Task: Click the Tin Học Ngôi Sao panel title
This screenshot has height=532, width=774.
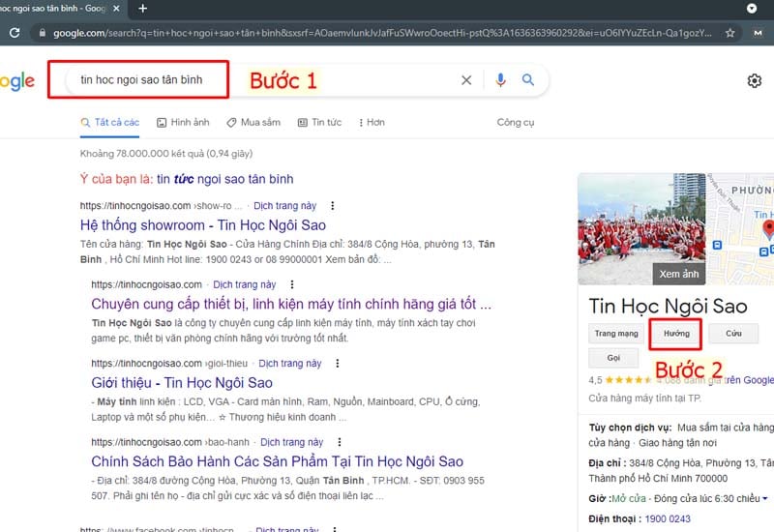Action: [x=668, y=307]
